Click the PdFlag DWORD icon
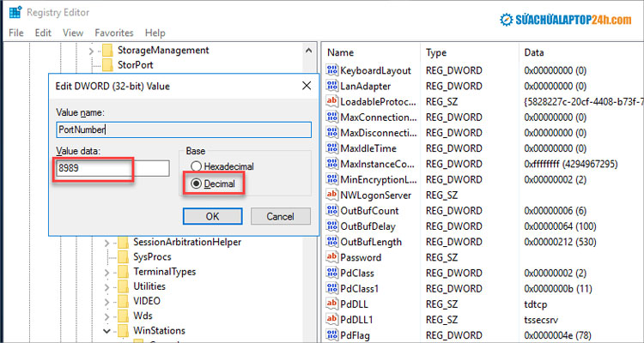Image resolution: width=644 pixels, height=343 pixels. [331, 335]
